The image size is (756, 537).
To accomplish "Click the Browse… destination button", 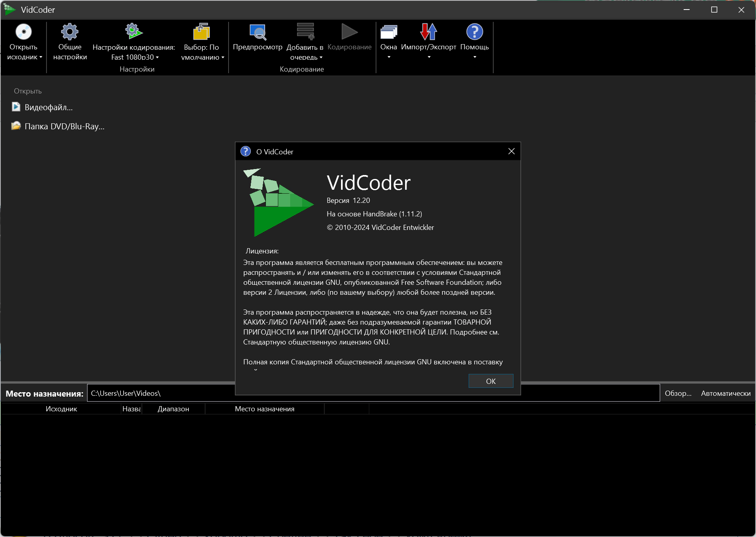I will [x=678, y=393].
